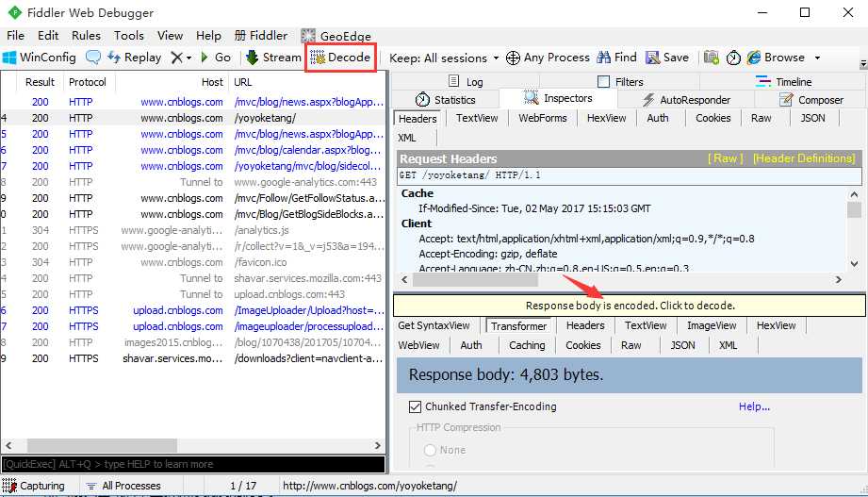Open the Fiddler book menu
Screen dimensions: 868x497
click(261, 36)
